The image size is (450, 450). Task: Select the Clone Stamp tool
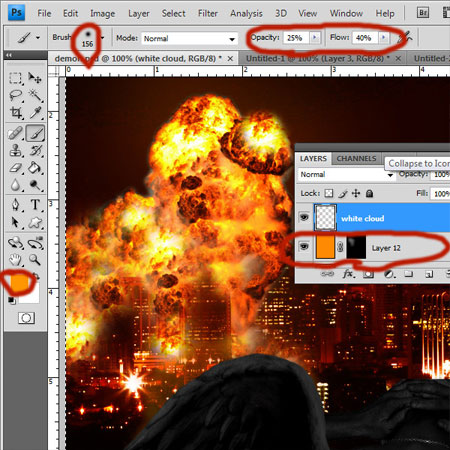[x=15, y=151]
